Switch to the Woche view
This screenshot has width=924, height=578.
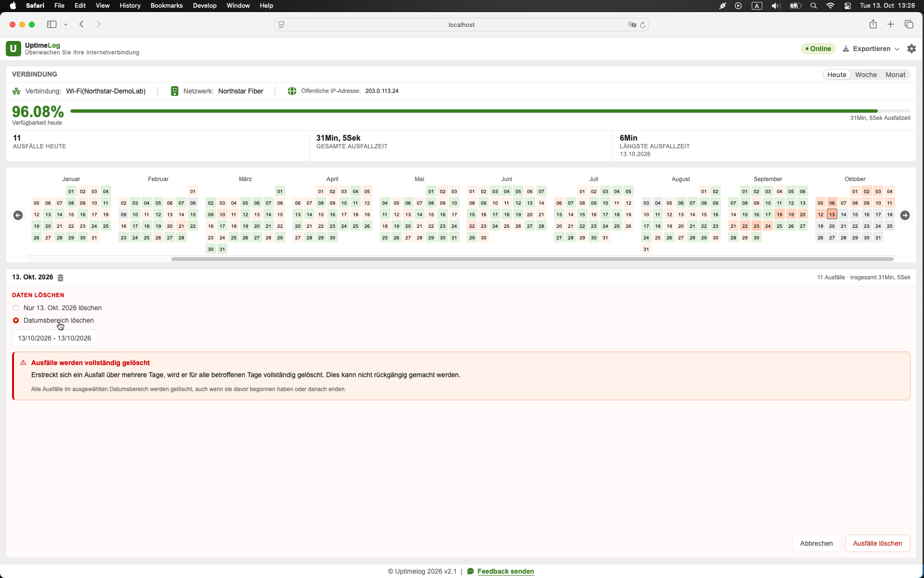point(866,75)
